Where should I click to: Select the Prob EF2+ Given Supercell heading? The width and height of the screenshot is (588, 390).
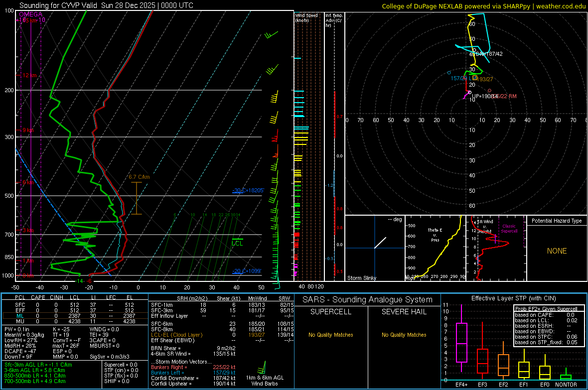pos(546,309)
